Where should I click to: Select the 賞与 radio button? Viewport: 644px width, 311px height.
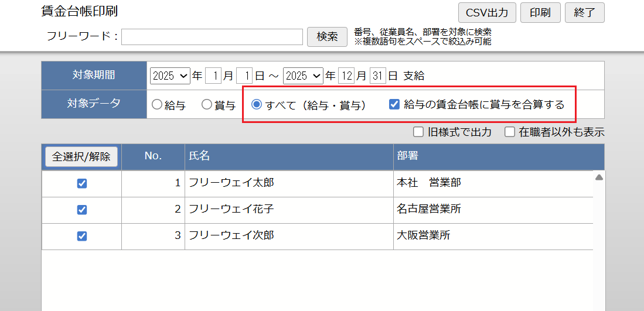[206, 105]
